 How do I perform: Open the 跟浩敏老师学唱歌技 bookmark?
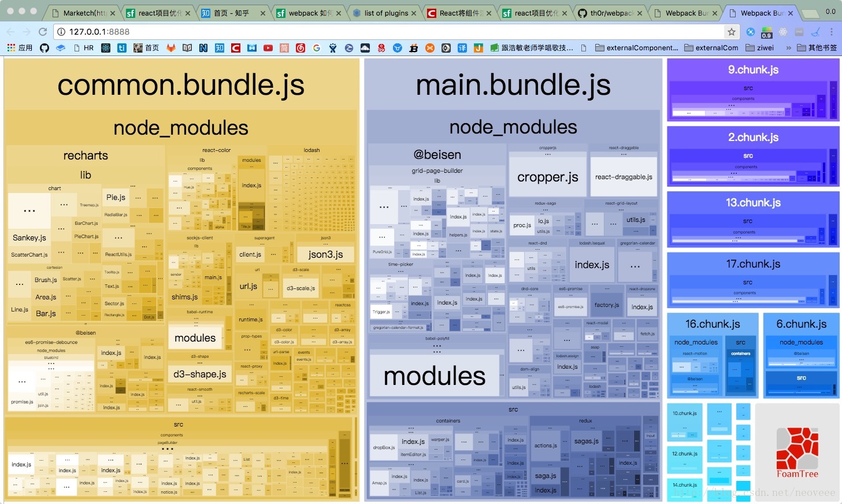tap(532, 48)
